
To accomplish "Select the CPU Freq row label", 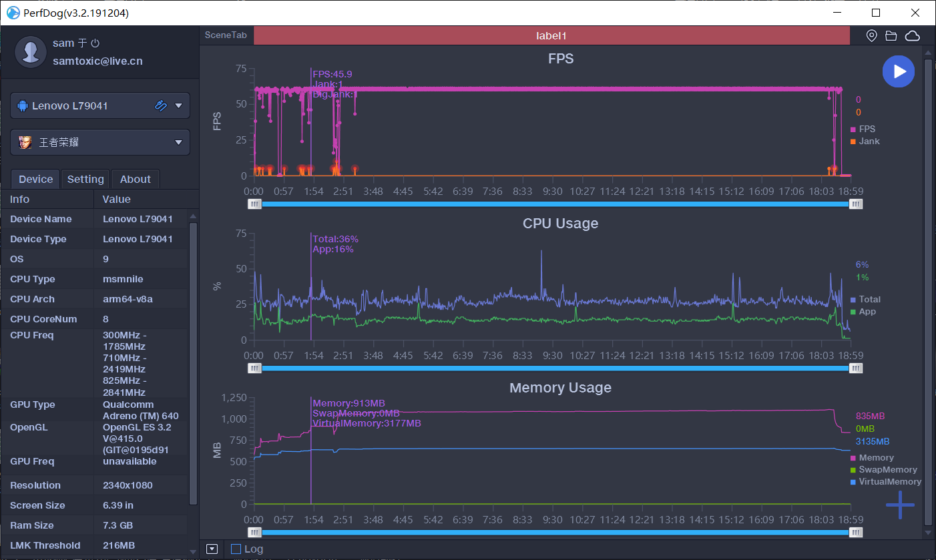I will click(x=32, y=335).
